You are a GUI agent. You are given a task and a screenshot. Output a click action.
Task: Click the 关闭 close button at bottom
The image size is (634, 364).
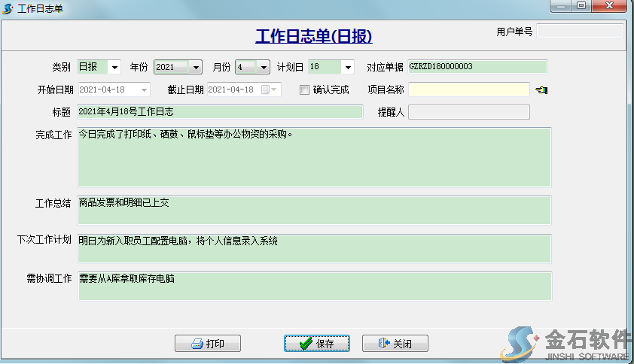395,344
